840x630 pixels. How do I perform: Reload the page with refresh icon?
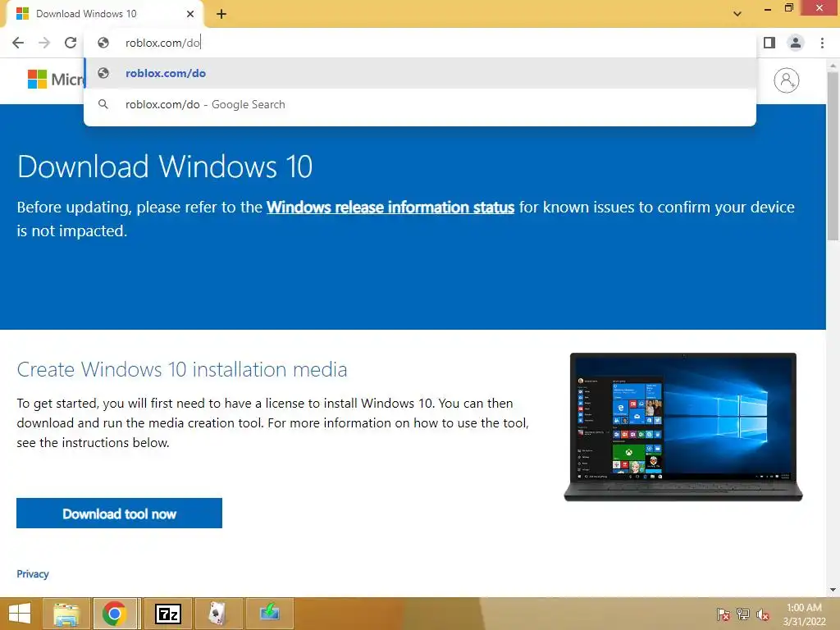[71, 43]
